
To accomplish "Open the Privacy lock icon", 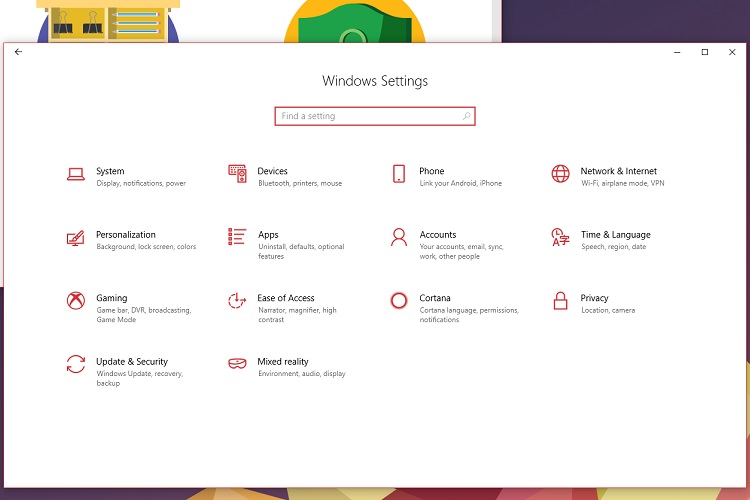I will click(561, 301).
